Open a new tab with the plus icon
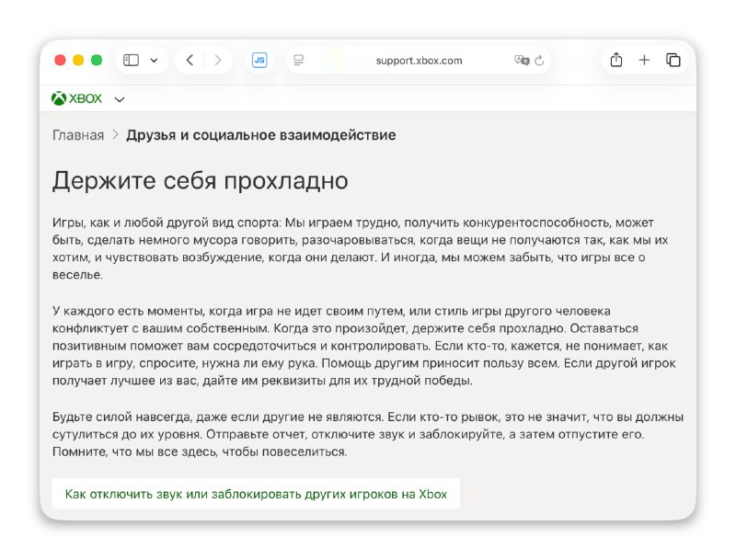 644,60
